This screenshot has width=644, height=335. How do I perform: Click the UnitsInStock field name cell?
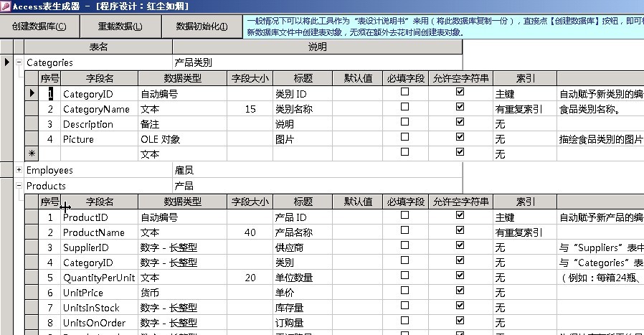pyautogui.click(x=100, y=308)
